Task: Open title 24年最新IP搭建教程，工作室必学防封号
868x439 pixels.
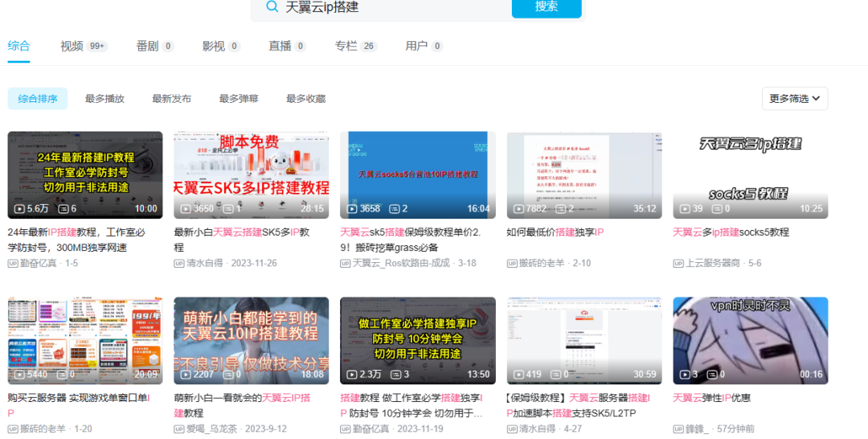Action: click(76, 240)
